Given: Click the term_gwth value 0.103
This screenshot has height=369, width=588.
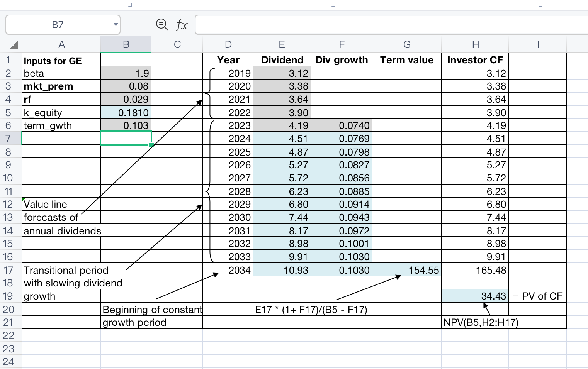Looking at the screenshot, I should point(126,125).
